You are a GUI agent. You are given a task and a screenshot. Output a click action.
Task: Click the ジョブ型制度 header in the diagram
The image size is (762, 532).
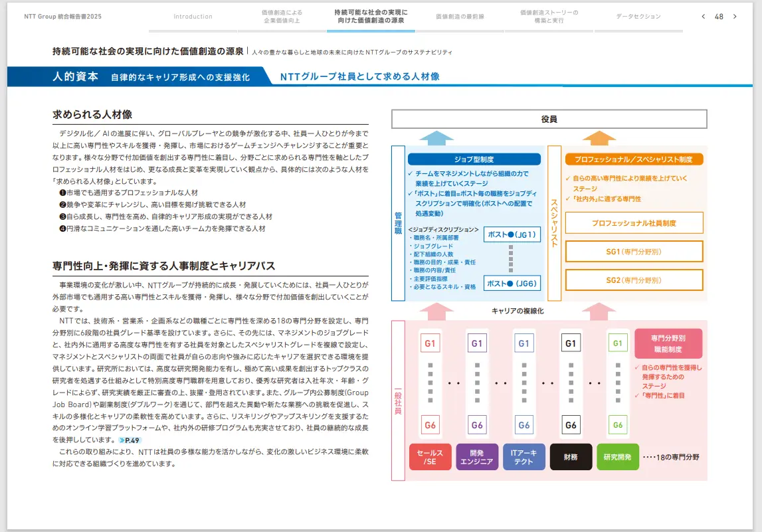coord(474,159)
